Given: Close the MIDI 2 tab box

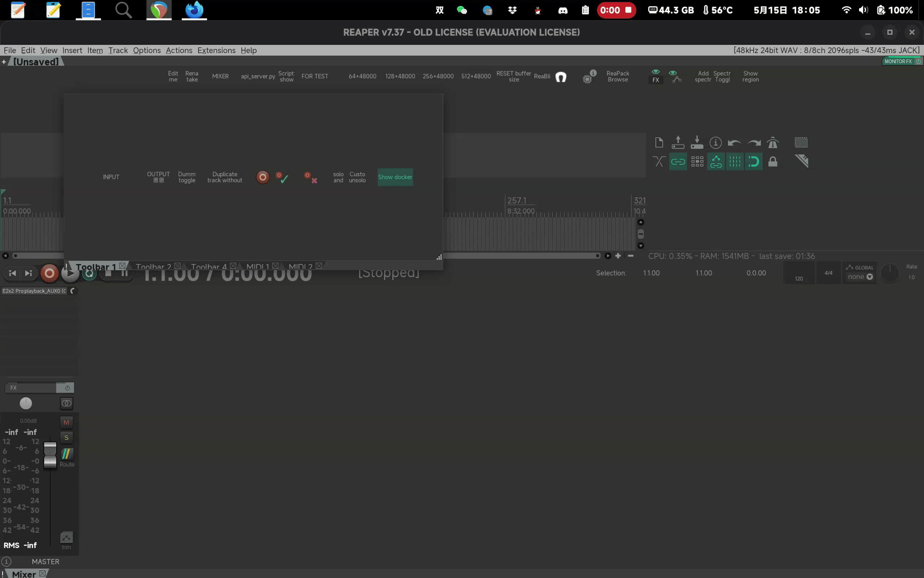Looking at the screenshot, I should click(319, 265).
